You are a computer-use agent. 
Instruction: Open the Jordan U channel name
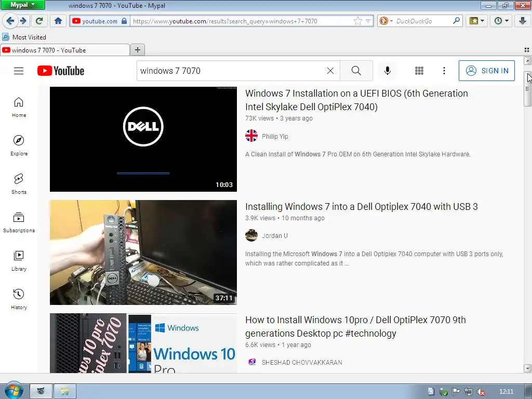coord(275,236)
